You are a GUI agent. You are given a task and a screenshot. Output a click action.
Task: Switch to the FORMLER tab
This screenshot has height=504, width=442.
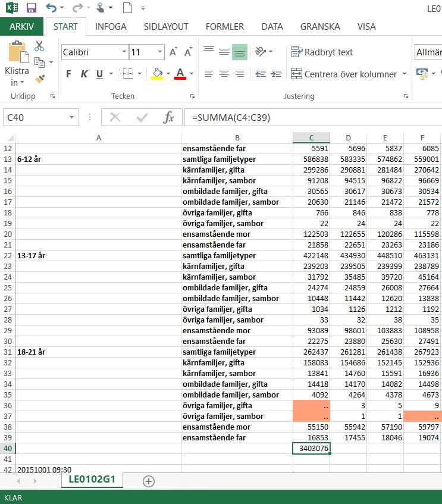(225, 26)
